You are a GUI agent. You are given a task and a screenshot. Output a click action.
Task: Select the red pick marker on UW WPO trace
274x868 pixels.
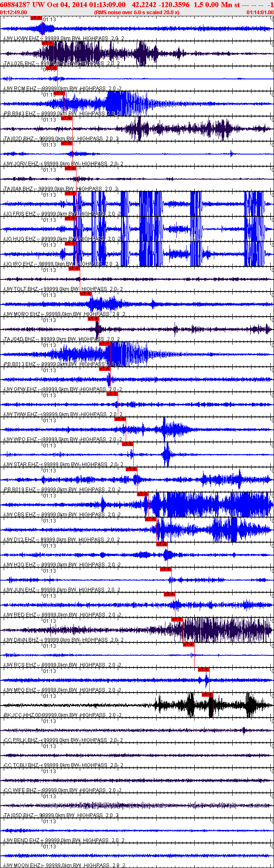click(120, 419)
